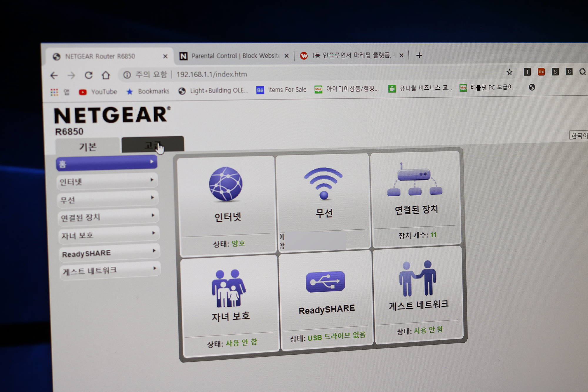Click the address bar showing 192.168.1.1/index.htm
Image resolution: width=588 pixels, height=392 pixels.
212,74
